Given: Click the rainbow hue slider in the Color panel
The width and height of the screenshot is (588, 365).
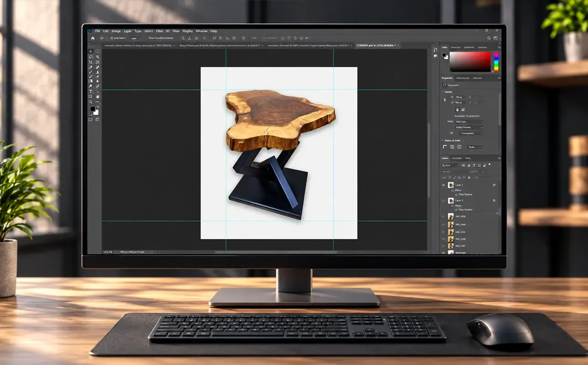Looking at the screenshot, I should 496,62.
